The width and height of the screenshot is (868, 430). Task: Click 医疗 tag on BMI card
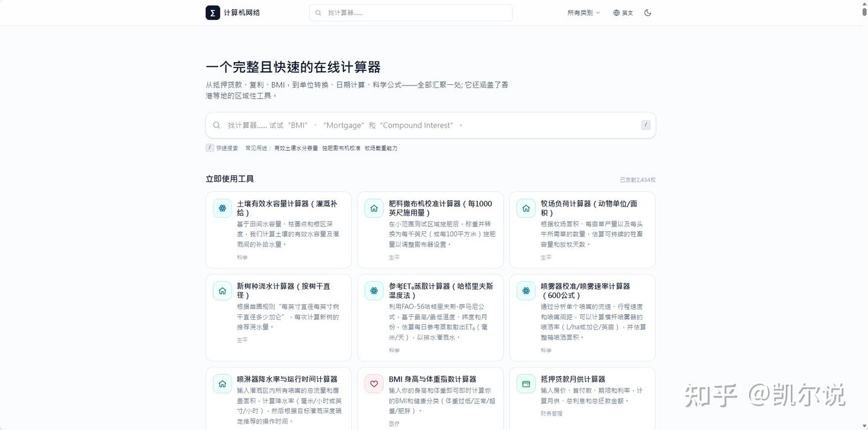394,424
